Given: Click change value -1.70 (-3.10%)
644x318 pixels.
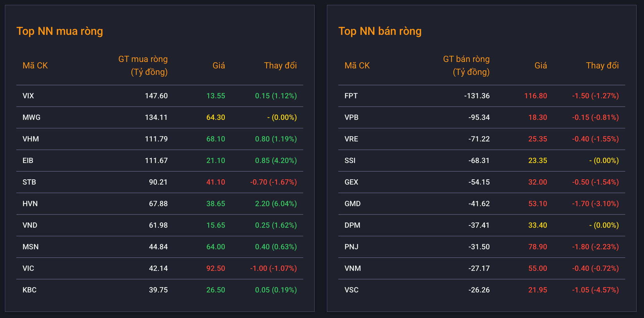Looking at the screenshot, I should tap(595, 203).
